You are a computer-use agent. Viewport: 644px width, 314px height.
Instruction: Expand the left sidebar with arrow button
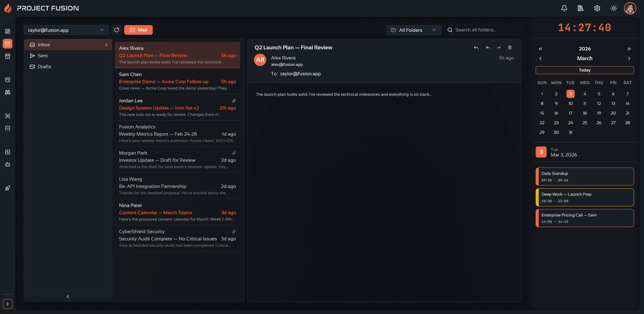(x=8, y=304)
